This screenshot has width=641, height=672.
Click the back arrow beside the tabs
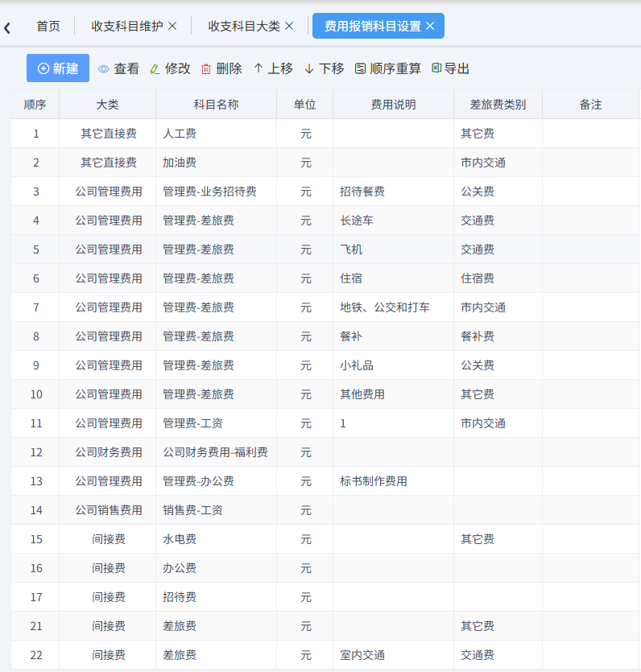(x=7, y=28)
